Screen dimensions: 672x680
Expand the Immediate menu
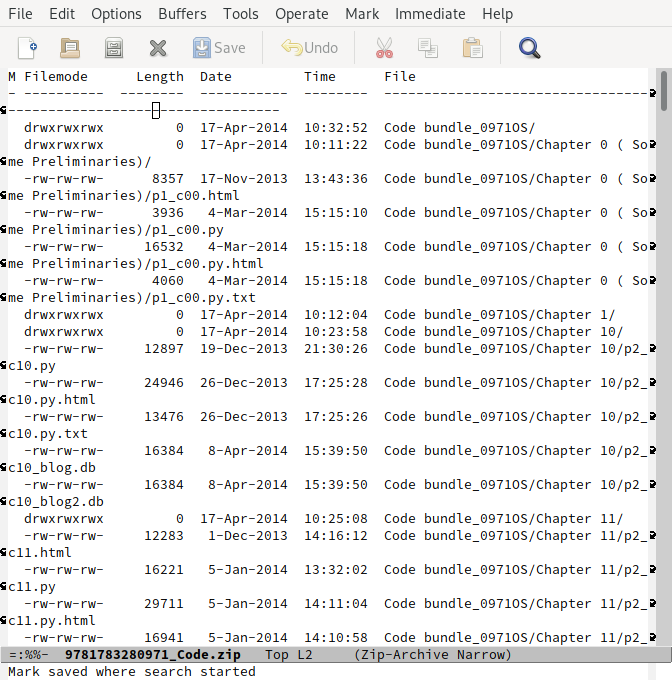pos(430,14)
